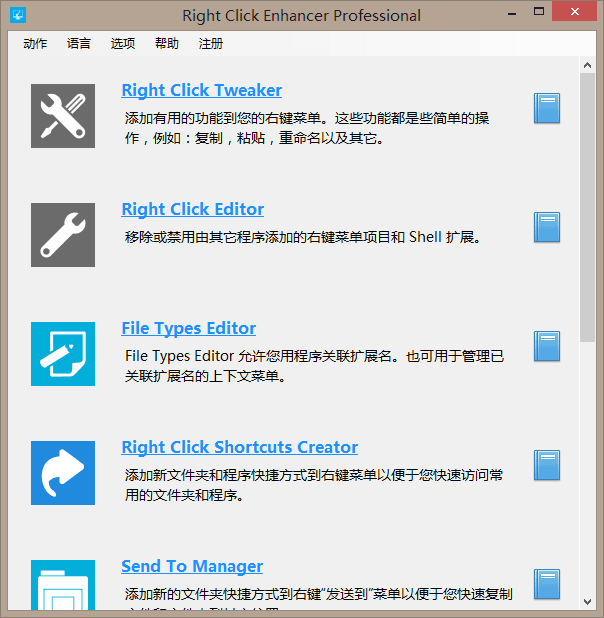This screenshot has width=604, height=618.
Task: Click the Send To Manager folder icon
Action: [63, 585]
